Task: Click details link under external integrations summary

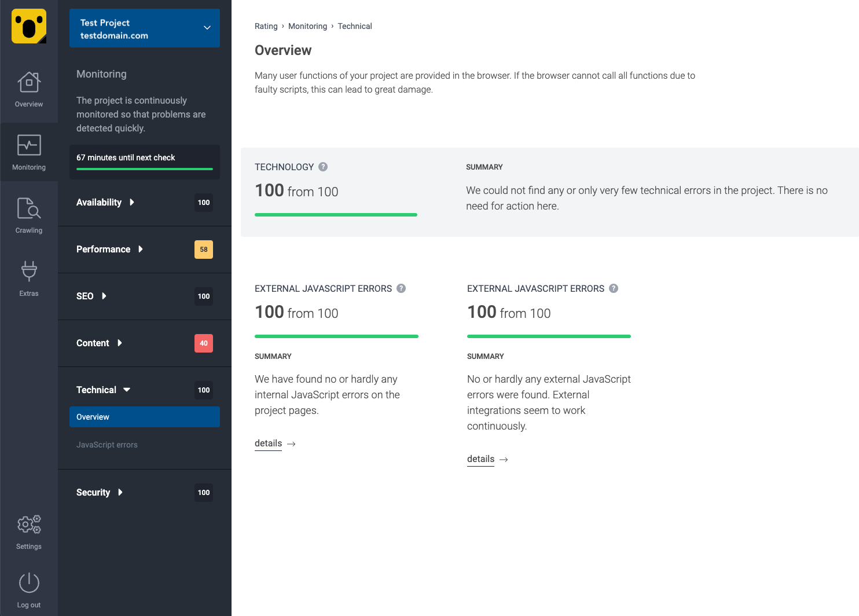Action: click(x=481, y=459)
